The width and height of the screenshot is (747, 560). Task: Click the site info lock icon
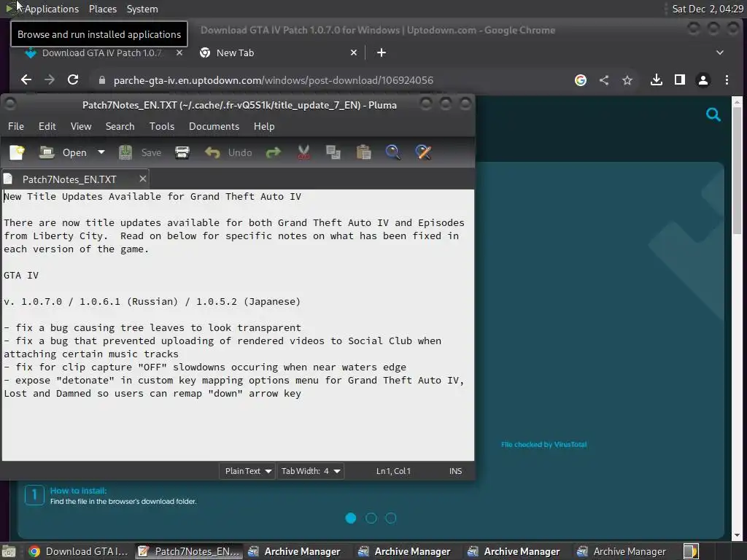tap(101, 80)
